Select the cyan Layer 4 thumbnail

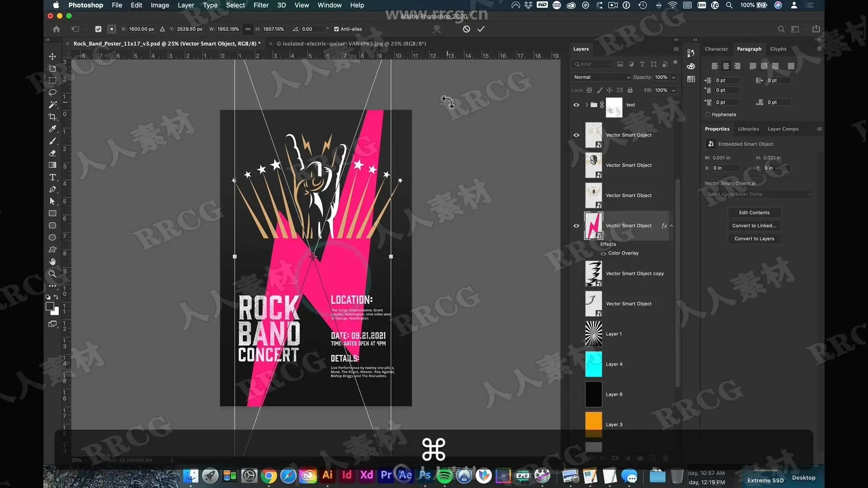click(x=594, y=364)
